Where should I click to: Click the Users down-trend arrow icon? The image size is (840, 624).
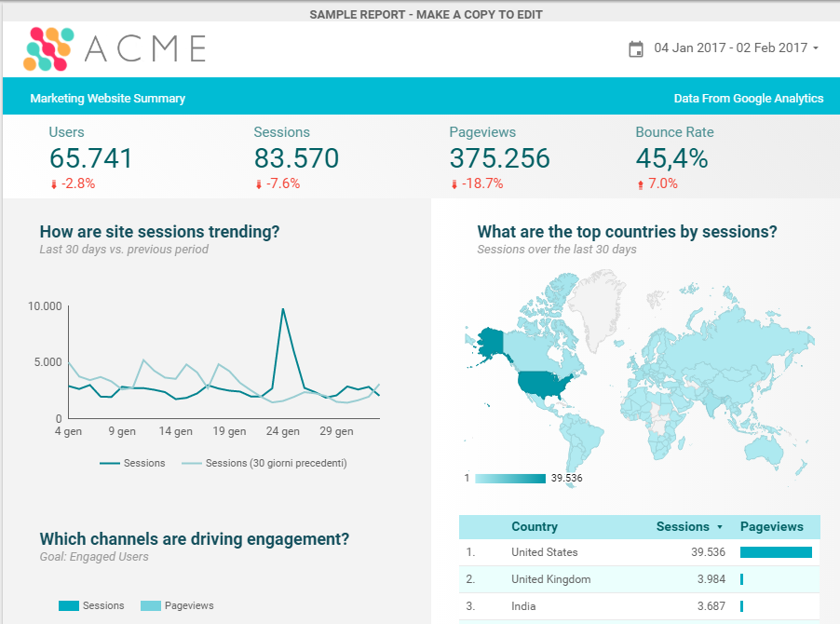[x=54, y=184]
